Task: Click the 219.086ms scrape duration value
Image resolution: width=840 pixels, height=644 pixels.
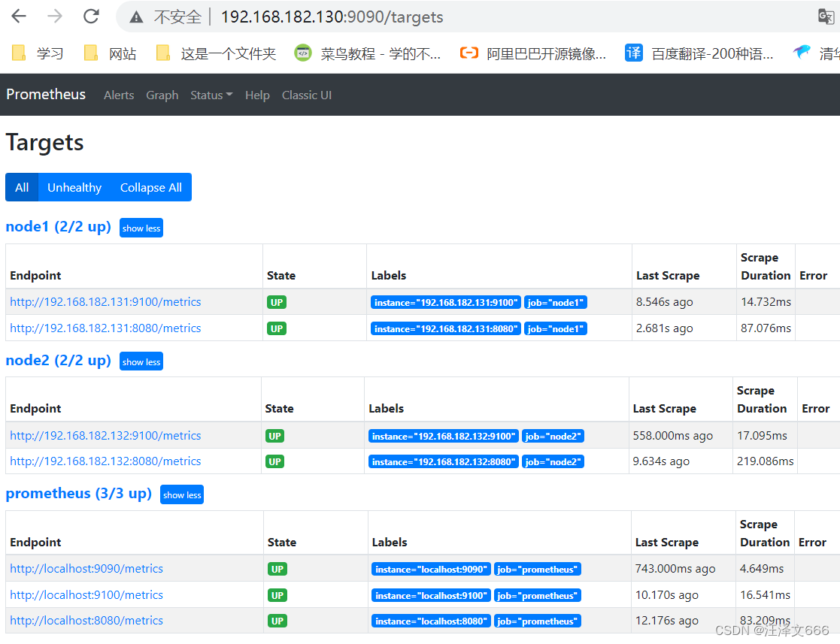Action: (766, 461)
